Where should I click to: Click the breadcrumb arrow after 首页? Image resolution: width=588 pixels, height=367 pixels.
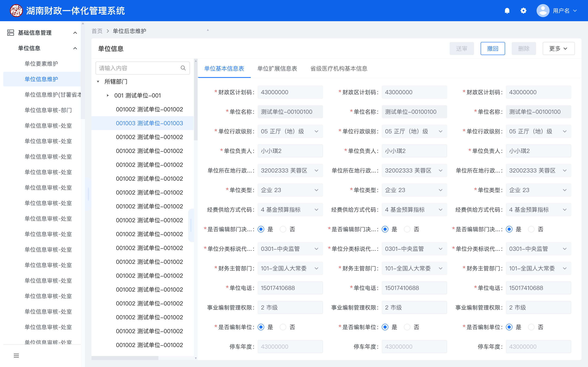coord(108,31)
